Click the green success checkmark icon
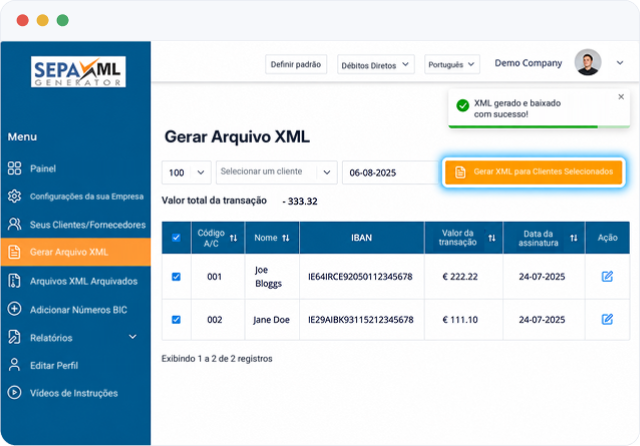The height and width of the screenshot is (446, 640). click(x=462, y=105)
